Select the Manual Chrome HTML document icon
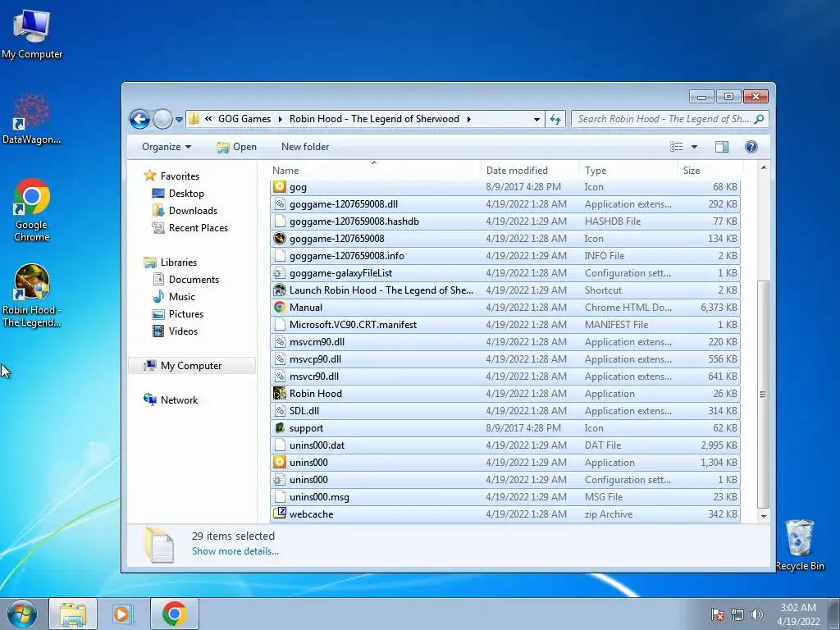Image resolution: width=840 pixels, height=630 pixels. click(279, 308)
